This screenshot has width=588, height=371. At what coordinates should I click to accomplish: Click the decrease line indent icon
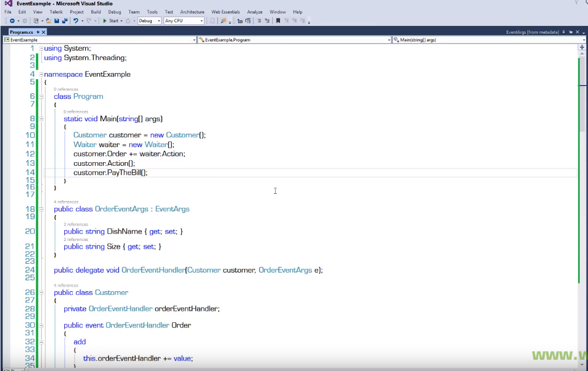240,21
